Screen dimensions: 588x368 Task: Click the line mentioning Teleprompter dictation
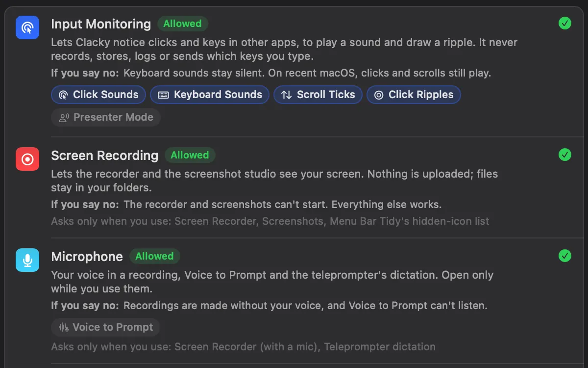point(244,347)
